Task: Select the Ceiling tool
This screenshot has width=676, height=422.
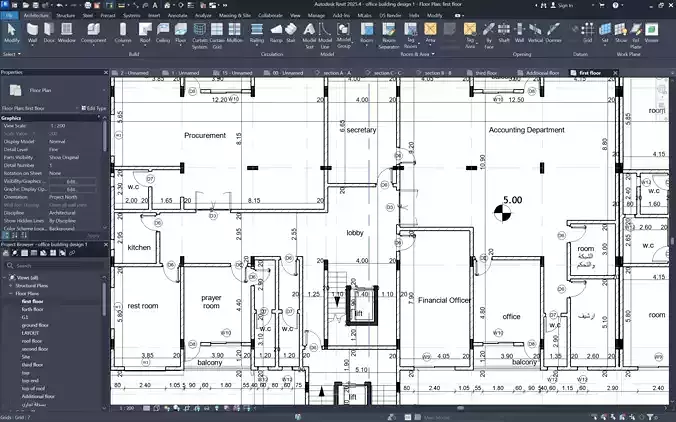Action: pyautogui.click(x=163, y=32)
